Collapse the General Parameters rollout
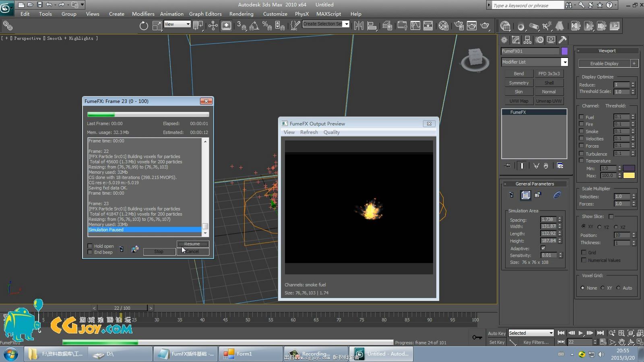Screen dimensions: 644x362 click(x=506, y=184)
